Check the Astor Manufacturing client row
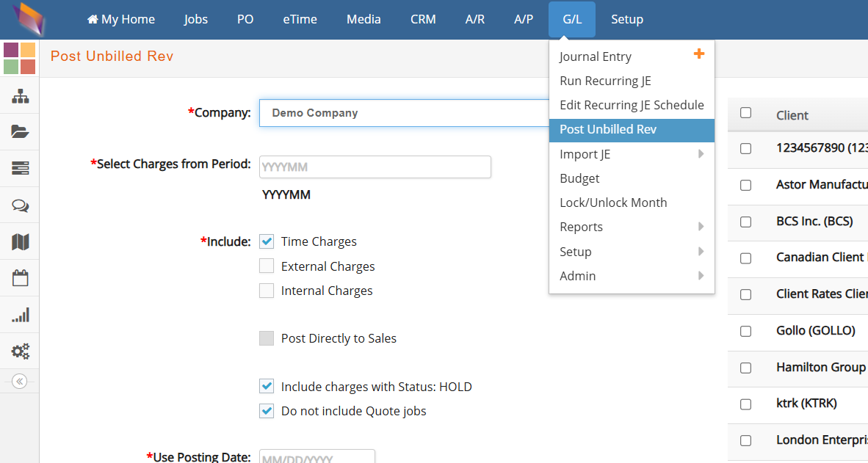The image size is (868, 463). [745, 186]
